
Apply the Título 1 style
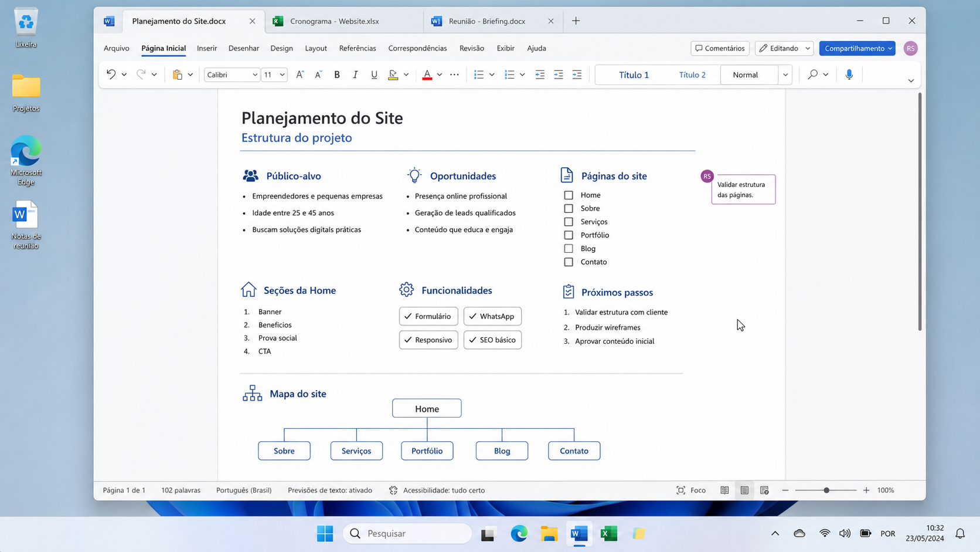[x=634, y=75]
